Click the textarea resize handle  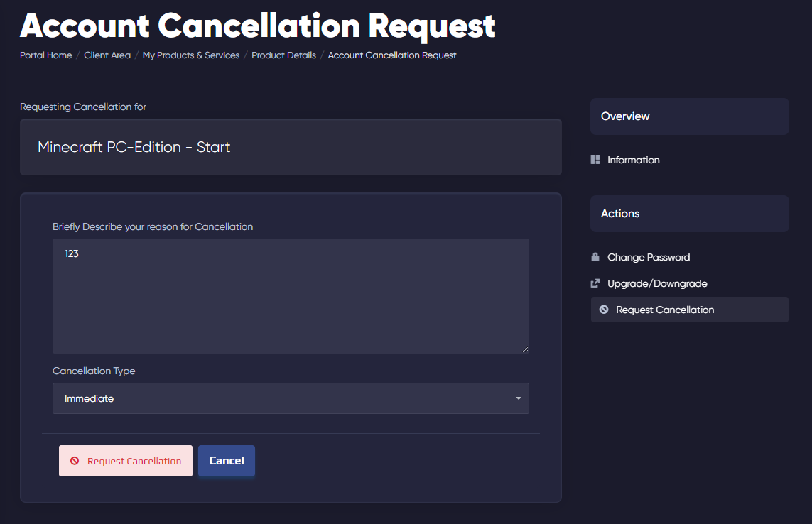[x=526, y=349]
